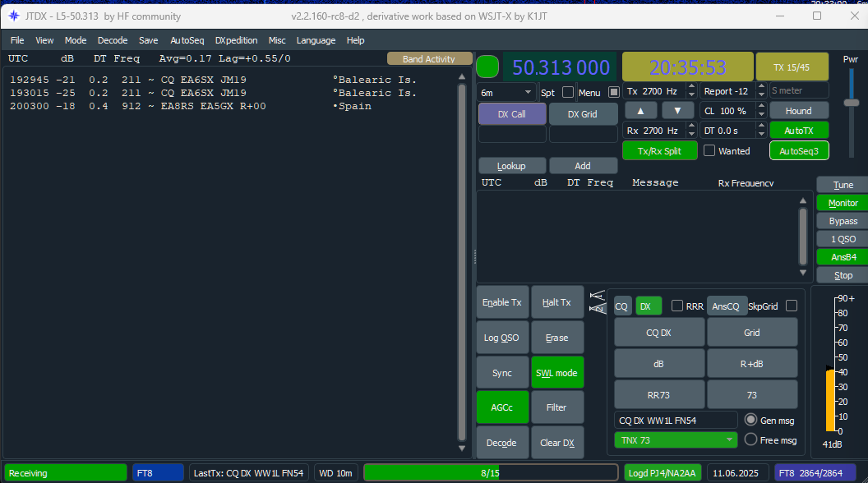Screen dimensions: 868x483
Task: Click the Halt Tx button
Action: click(x=557, y=302)
